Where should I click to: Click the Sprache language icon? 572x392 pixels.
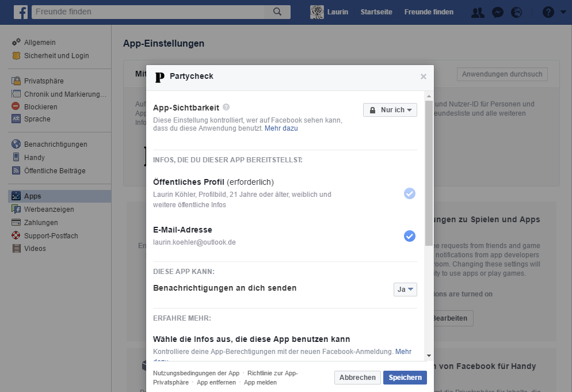tap(16, 119)
